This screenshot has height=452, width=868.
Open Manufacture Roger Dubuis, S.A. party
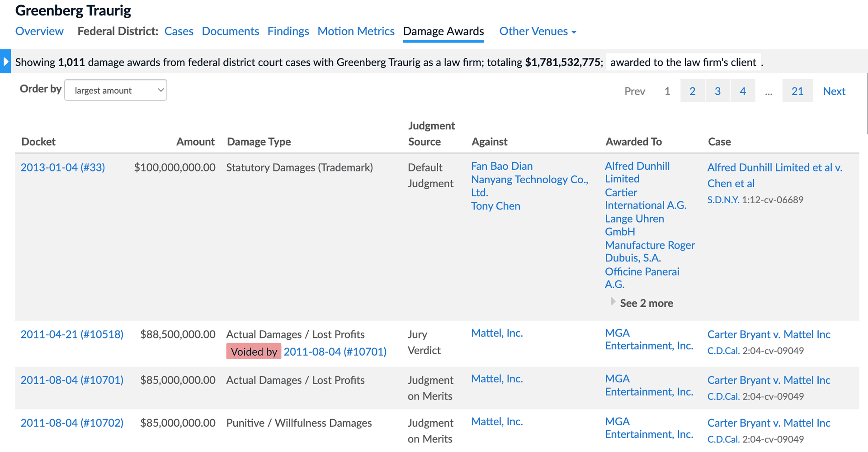650,251
